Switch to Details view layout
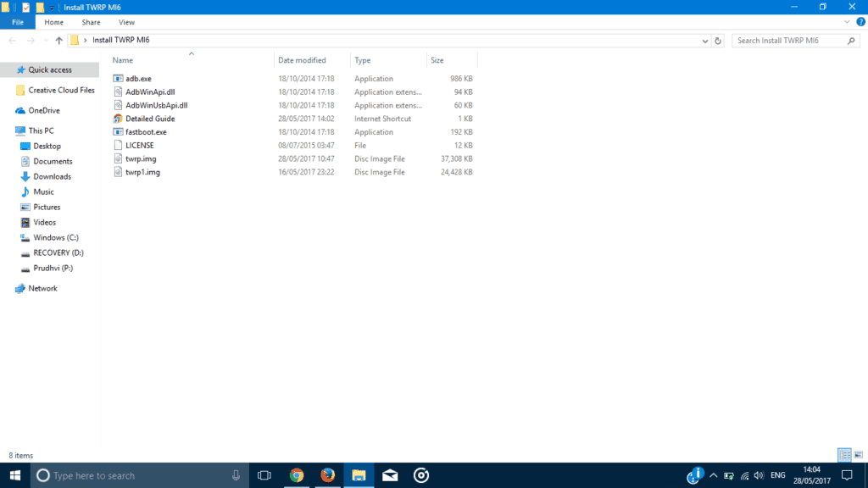Viewport: 868px width, 488px height. coord(845,455)
